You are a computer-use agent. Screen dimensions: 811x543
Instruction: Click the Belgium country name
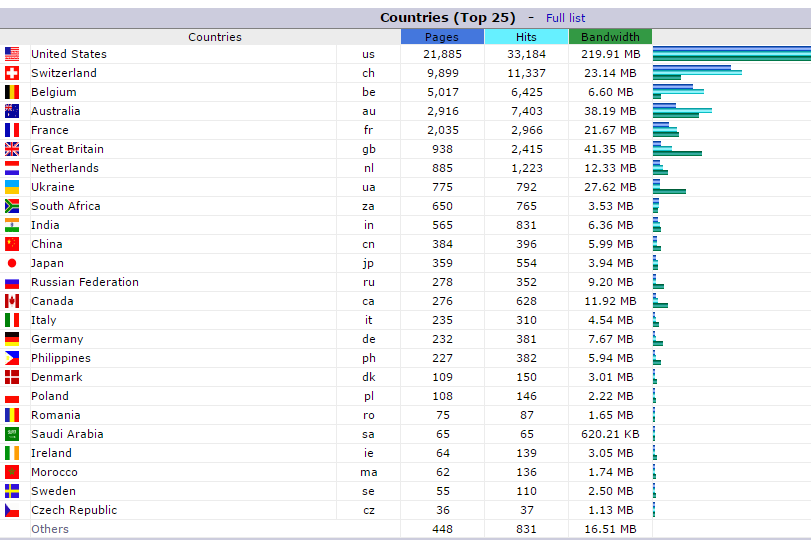54,92
